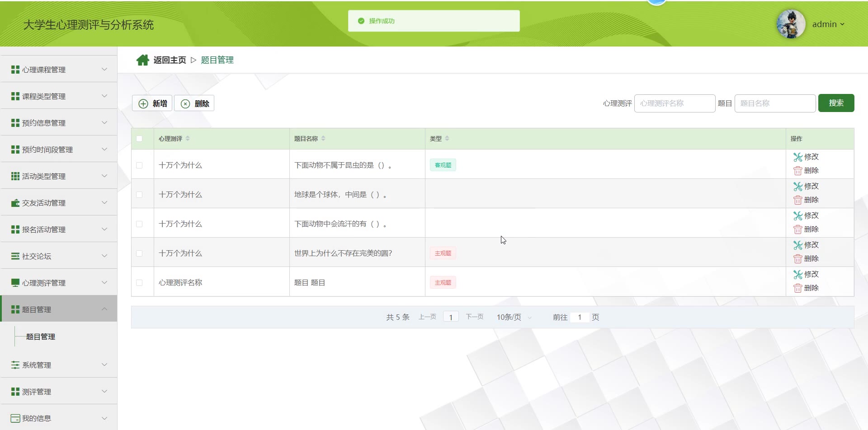
Task: Open the 预约时间段管理 menu
Action: [x=59, y=149]
